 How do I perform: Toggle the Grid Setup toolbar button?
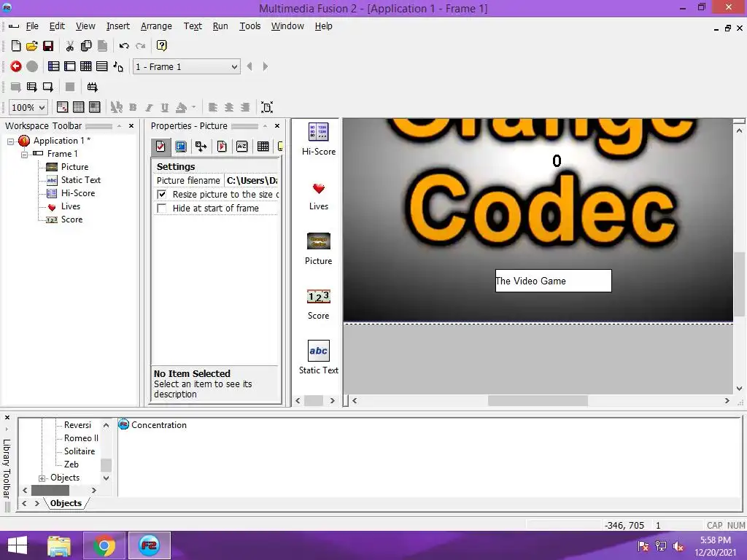pos(63,107)
